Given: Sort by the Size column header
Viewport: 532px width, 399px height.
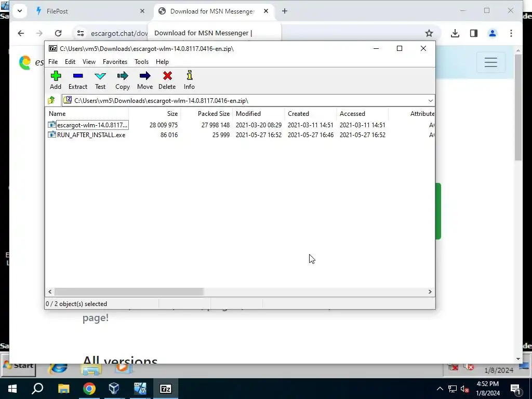Looking at the screenshot, I should point(155,114).
